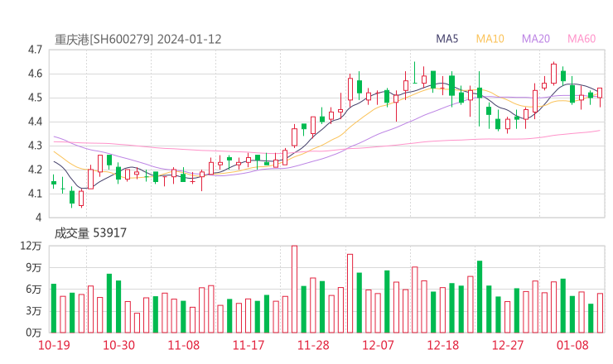Click the MA10 legend label
The height and width of the screenshot is (364, 613).
click(490, 39)
